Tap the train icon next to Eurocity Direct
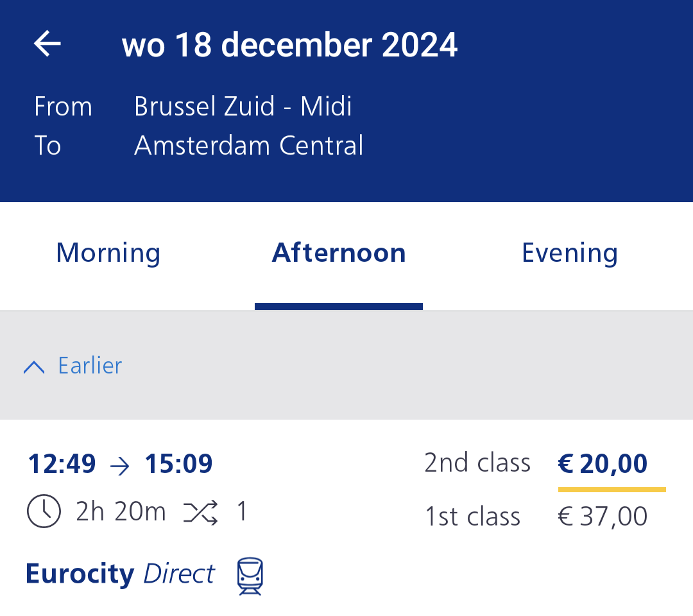Image resolution: width=693 pixels, height=616 pixels. pos(250,576)
